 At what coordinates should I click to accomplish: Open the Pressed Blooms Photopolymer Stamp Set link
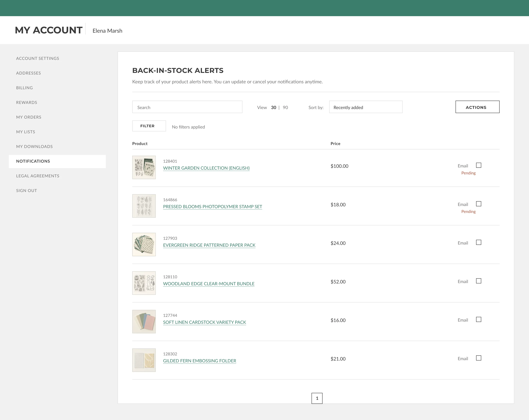click(x=213, y=207)
